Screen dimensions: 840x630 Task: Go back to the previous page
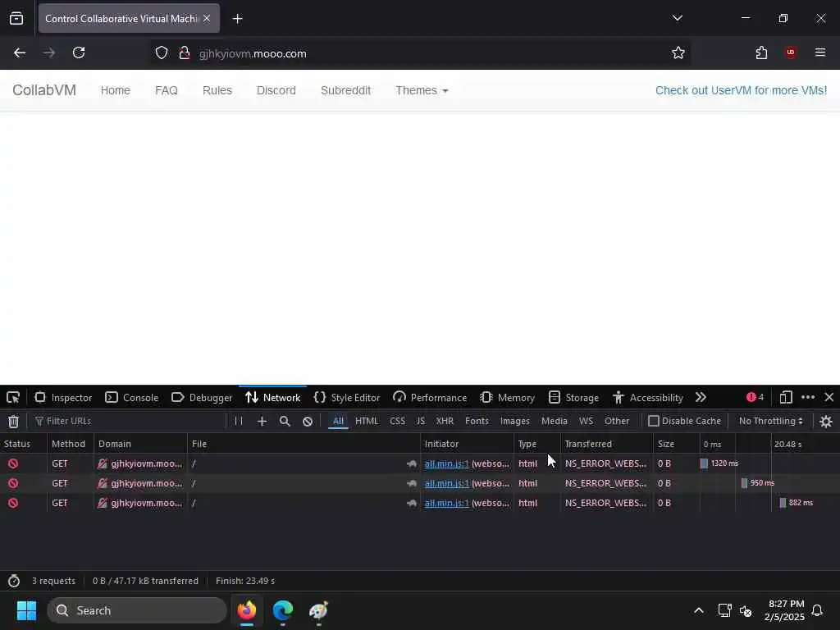tap(20, 53)
